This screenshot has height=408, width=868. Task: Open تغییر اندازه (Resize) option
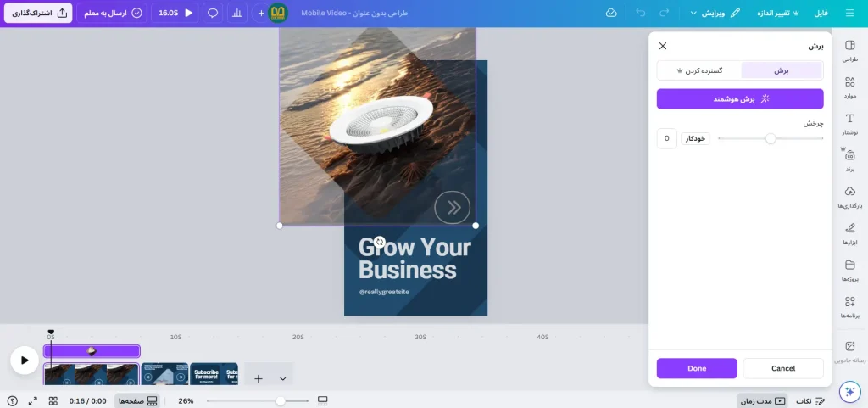coord(778,13)
